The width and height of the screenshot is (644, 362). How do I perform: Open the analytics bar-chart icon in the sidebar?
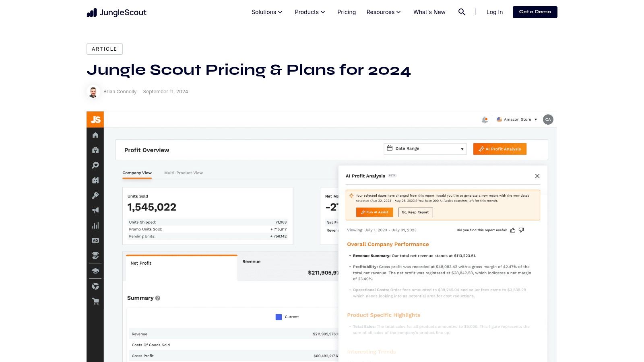[x=95, y=226]
